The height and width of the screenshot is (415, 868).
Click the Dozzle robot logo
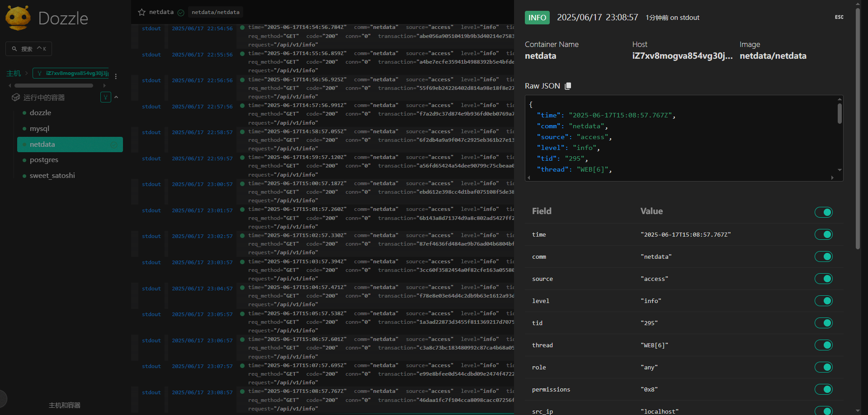point(18,18)
